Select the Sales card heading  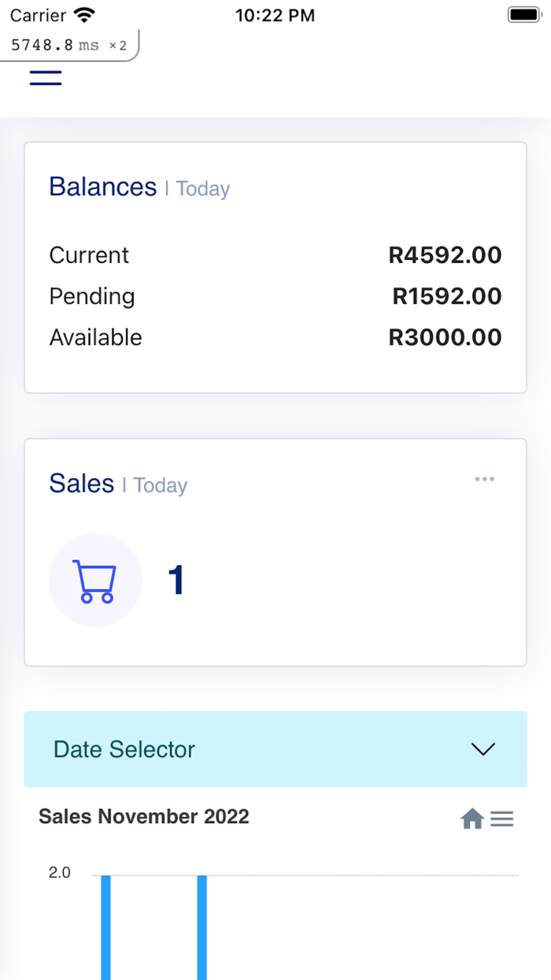[81, 483]
